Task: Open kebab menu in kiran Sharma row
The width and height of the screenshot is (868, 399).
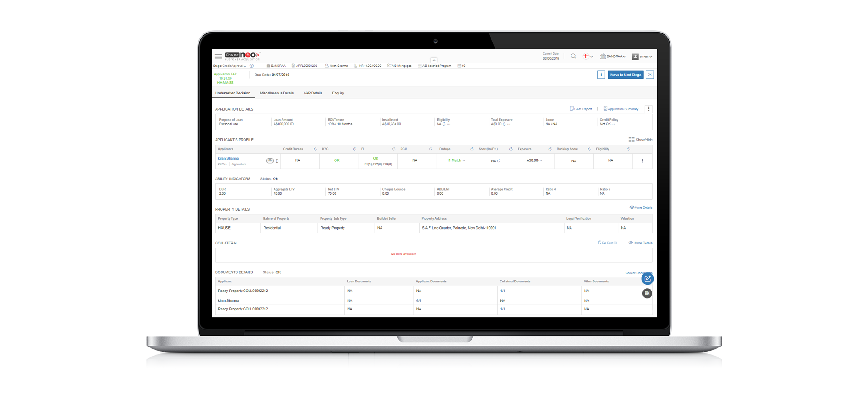Action: pyautogui.click(x=642, y=161)
